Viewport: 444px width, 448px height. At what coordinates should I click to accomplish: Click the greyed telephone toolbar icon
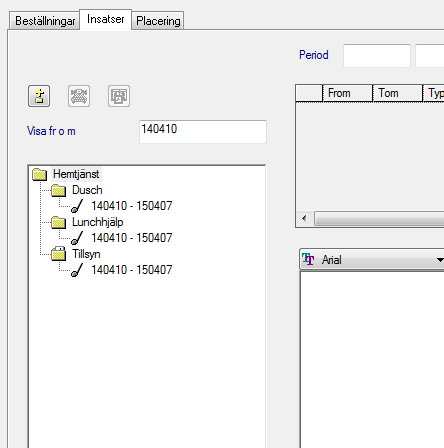[x=79, y=96]
